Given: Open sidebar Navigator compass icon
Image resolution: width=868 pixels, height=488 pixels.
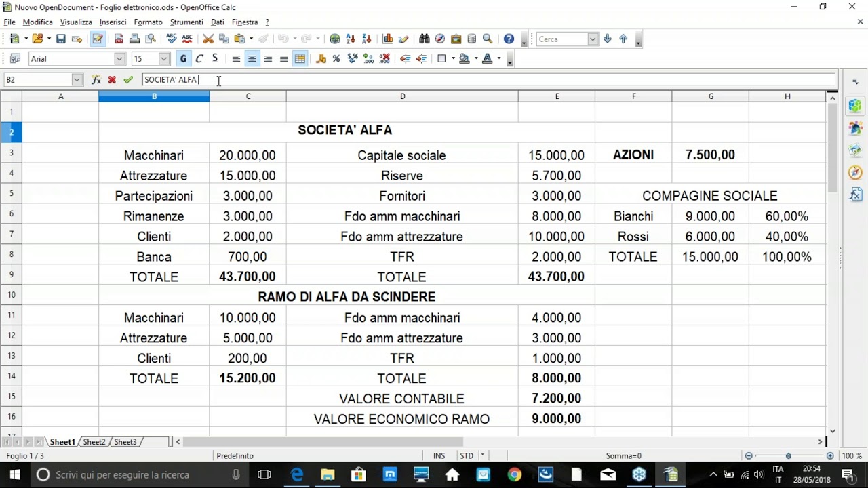Looking at the screenshot, I should point(855,172).
